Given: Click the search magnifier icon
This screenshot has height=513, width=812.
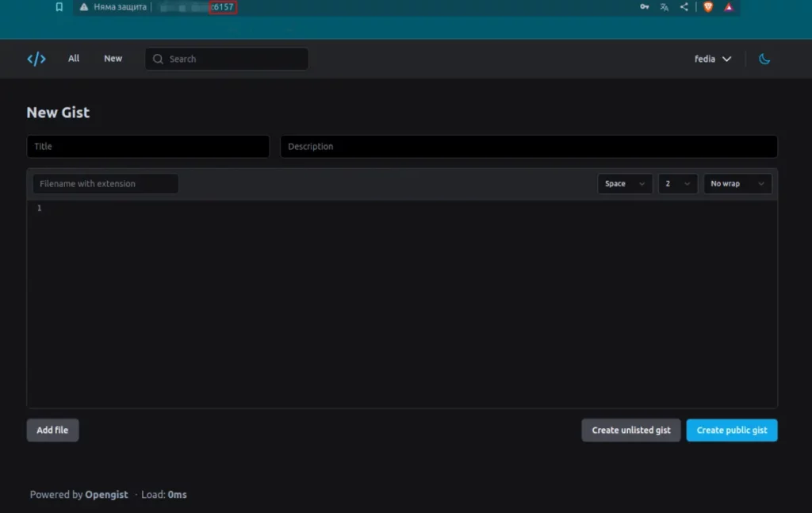Looking at the screenshot, I should (x=158, y=59).
